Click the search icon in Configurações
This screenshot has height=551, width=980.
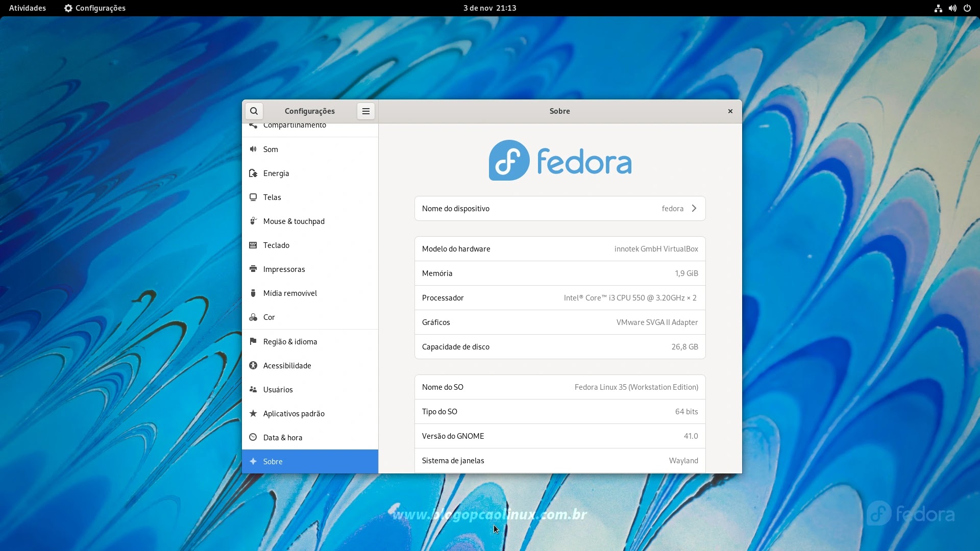pos(254,111)
